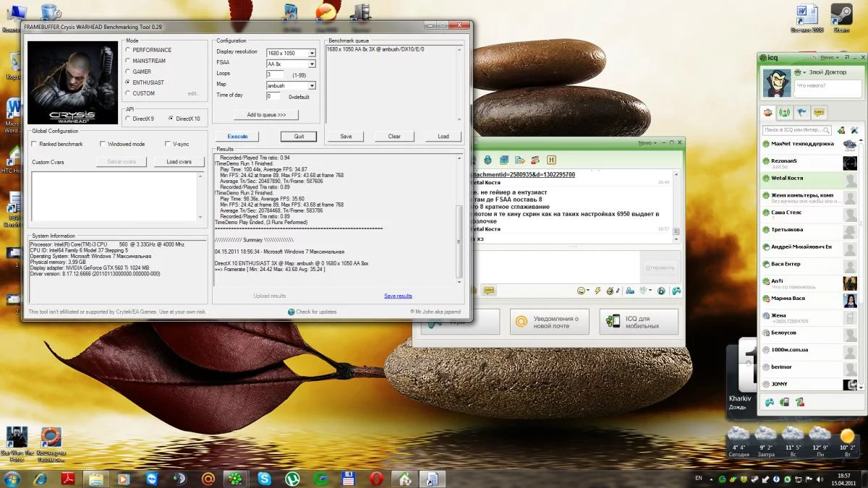Expand the Display resolution dropdown
This screenshot has width=868, height=488.
click(312, 53)
